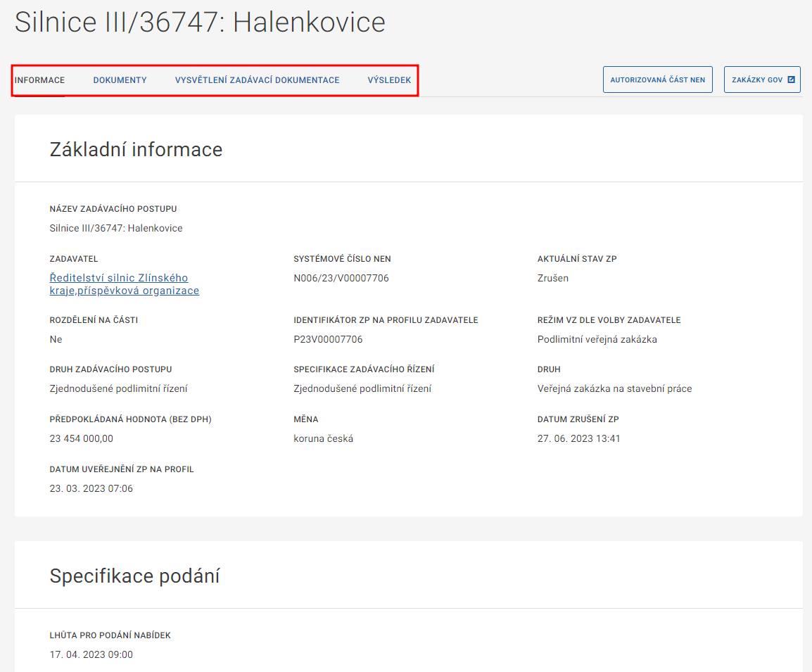Image resolution: width=812 pixels, height=672 pixels.
Task: Select Veřejná zakázka na stavební práce
Action: click(x=615, y=388)
